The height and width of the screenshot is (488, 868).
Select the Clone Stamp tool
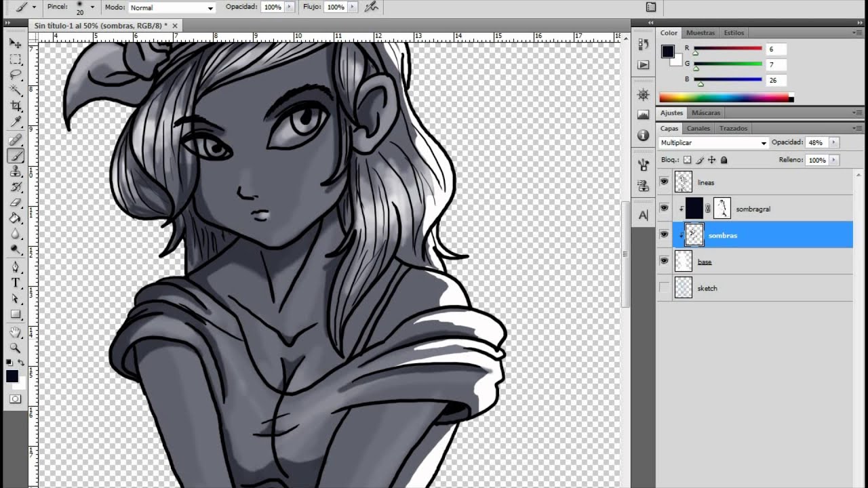point(15,171)
